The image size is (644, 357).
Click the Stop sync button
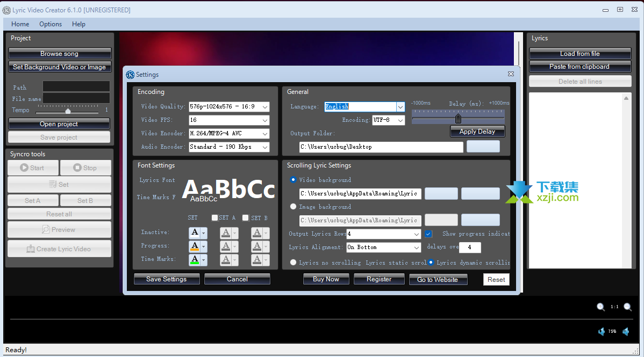[85, 168]
